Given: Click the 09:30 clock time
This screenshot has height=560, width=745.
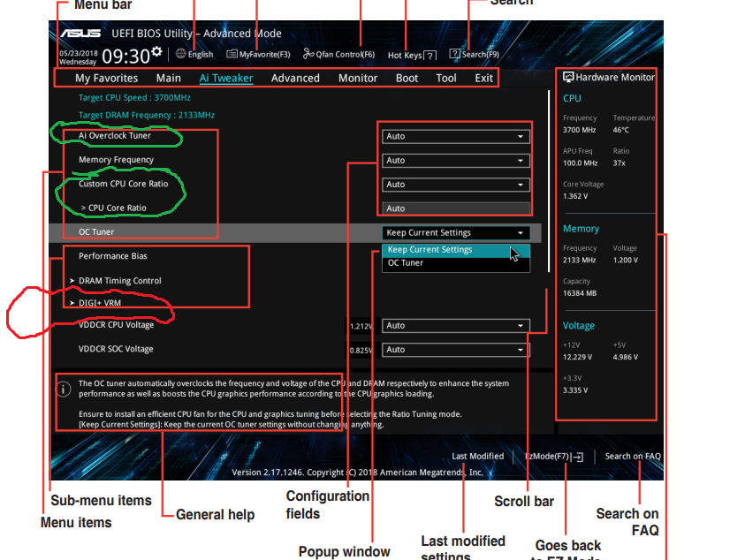Looking at the screenshot, I should point(125,57).
